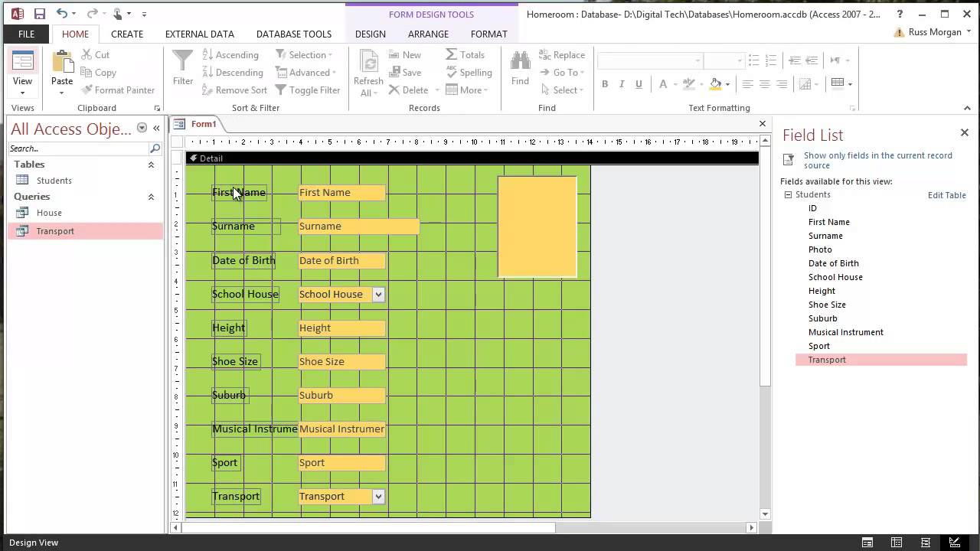Select the photo frame control on form
980x551 pixels.
(x=537, y=227)
